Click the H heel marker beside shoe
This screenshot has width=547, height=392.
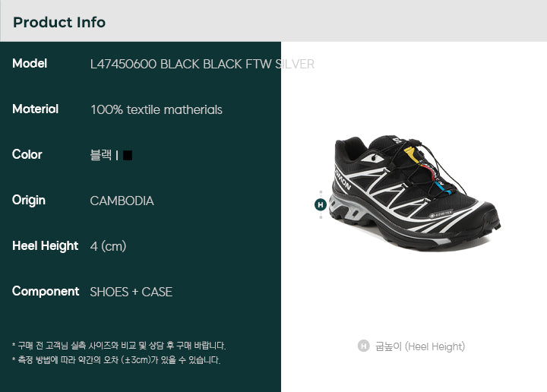[x=321, y=204]
